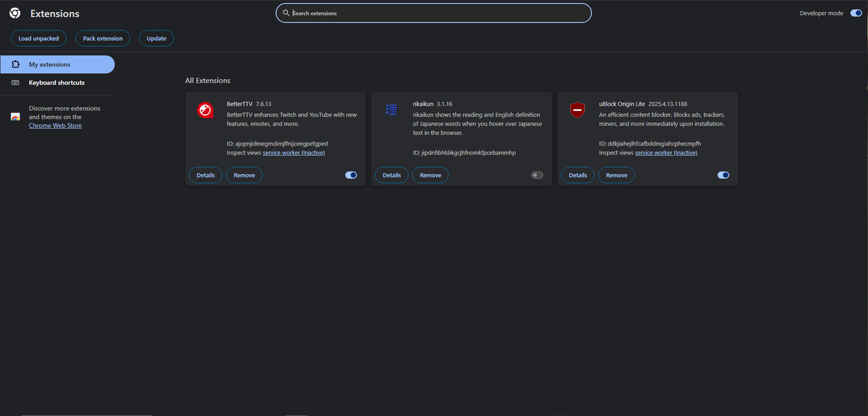Inspect uBlock Origin Lite service worker link
Viewport: 868px width, 416px height.
(666, 152)
